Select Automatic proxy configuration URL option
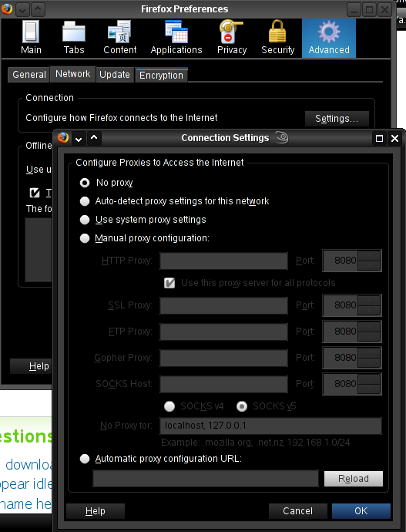This screenshot has width=406, height=532. 85,459
